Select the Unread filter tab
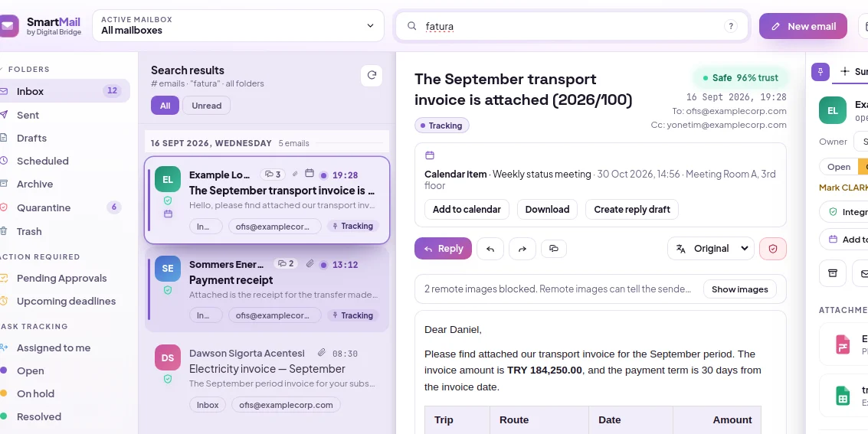Viewport: 868px width, 434px height. coord(207,106)
